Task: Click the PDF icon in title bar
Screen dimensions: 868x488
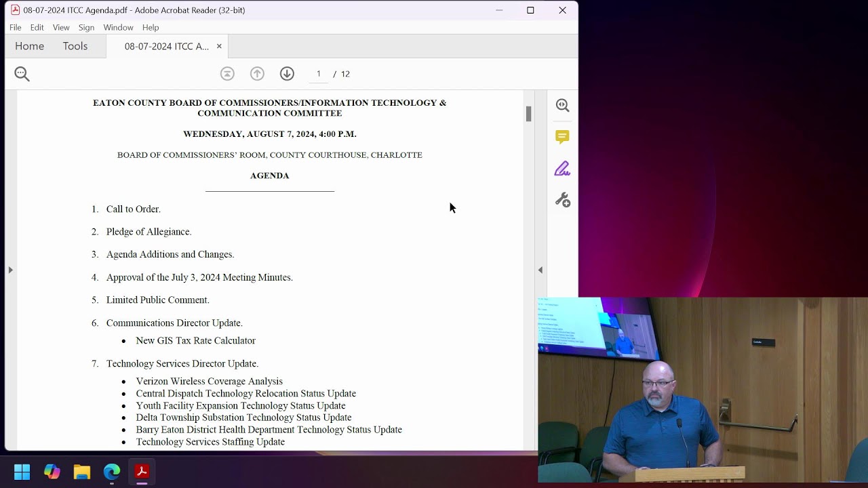Action: point(15,10)
